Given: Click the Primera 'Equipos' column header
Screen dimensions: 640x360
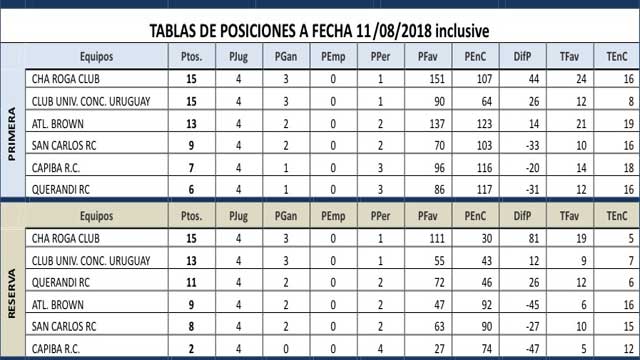Looking at the screenshot, I should (x=96, y=56).
